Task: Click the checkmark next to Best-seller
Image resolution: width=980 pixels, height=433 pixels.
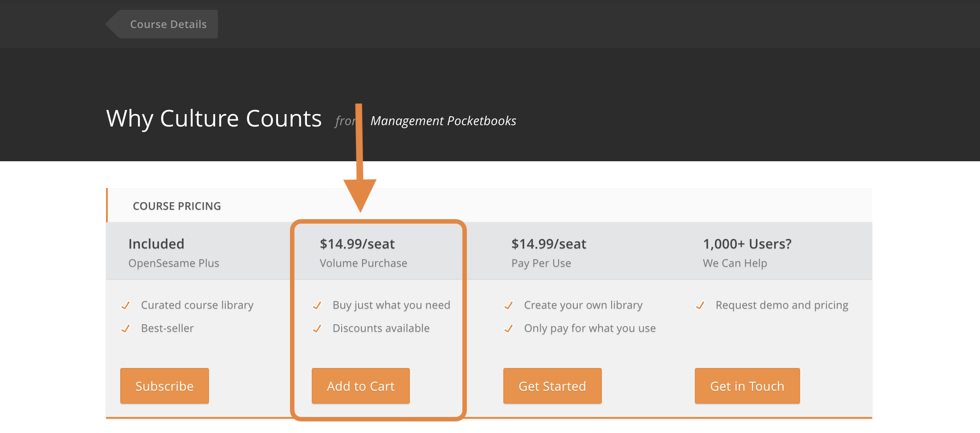Action: pos(126,329)
